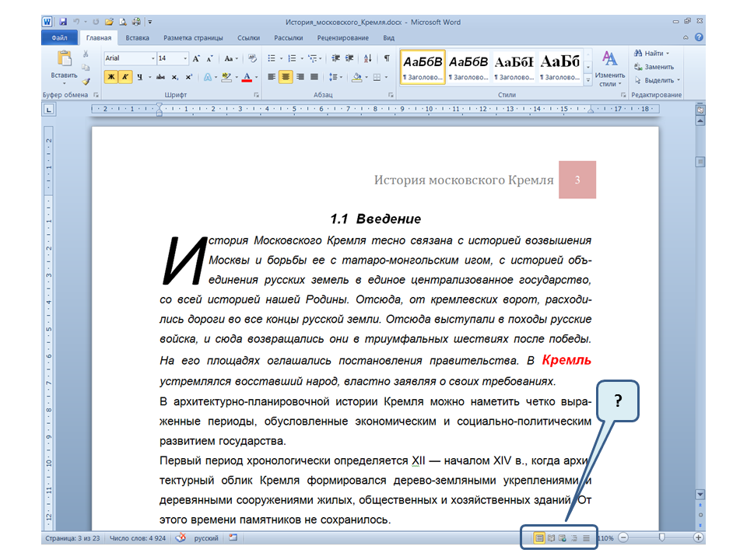Click the Format Painter brush icon
Viewport: 747px width, 560px height.
(86, 80)
